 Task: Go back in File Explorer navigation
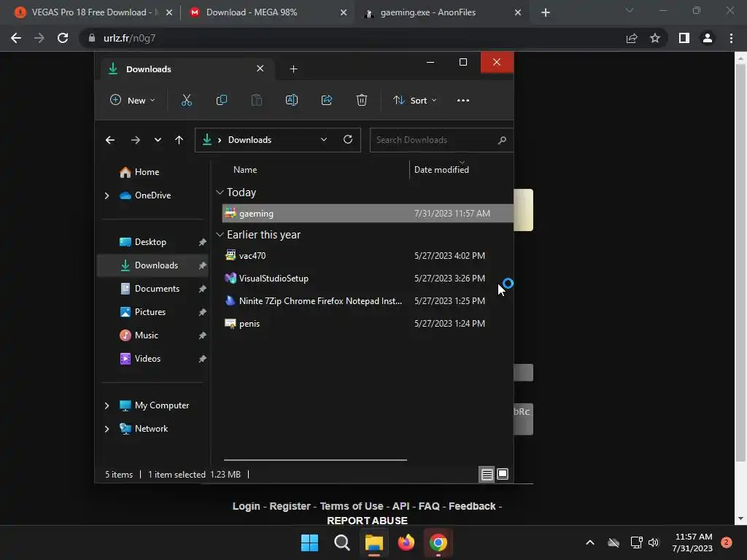110,140
